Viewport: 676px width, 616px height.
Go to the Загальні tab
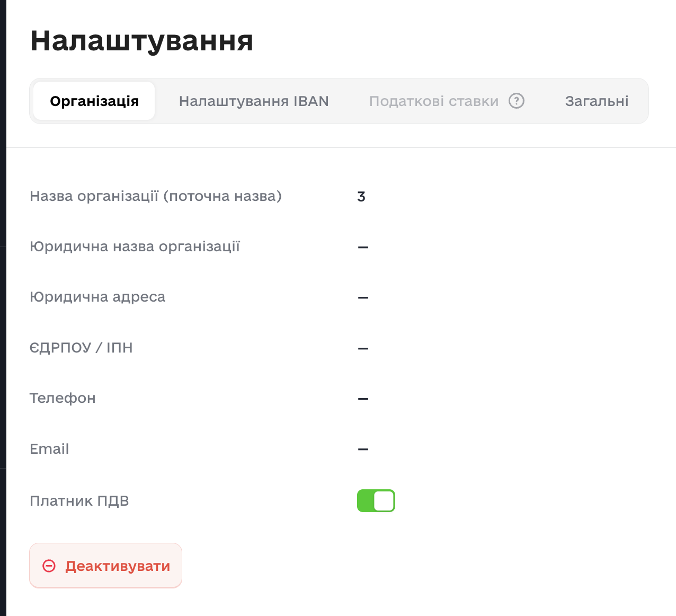click(597, 101)
